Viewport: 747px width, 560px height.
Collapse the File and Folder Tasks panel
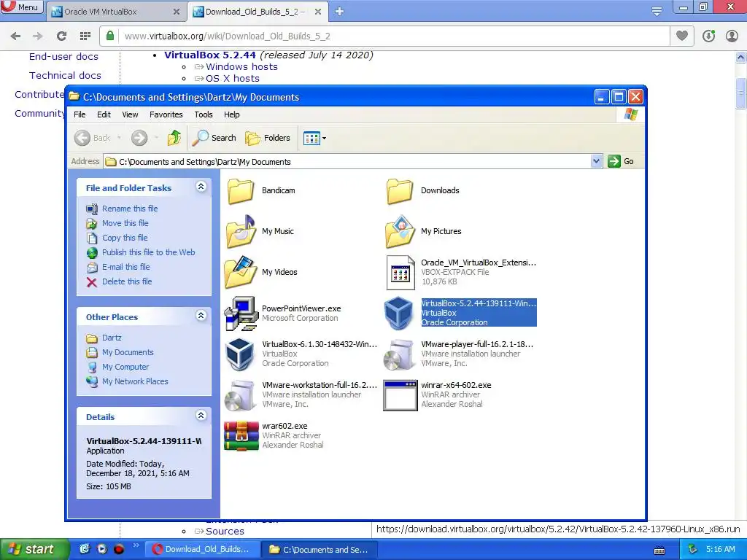pyautogui.click(x=201, y=187)
